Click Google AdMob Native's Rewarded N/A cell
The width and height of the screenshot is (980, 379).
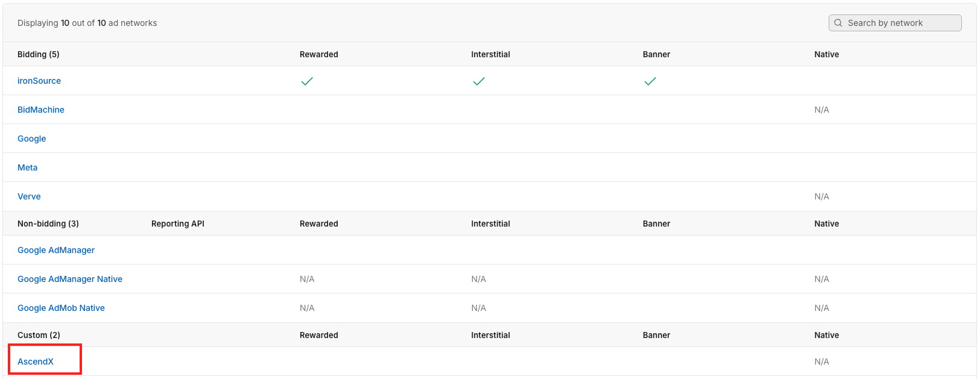click(307, 308)
